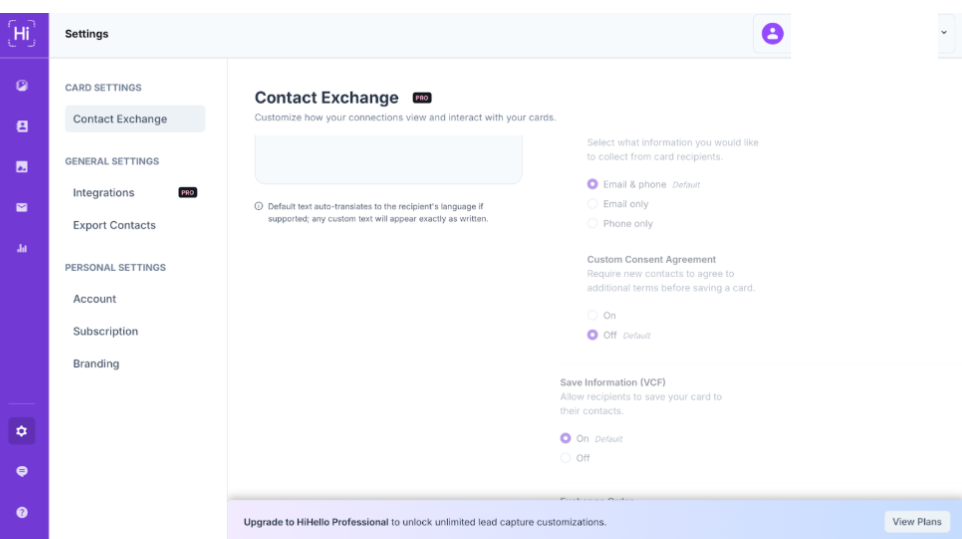Open the dashboard pie-chart sidebar icon

pyautogui.click(x=22, y=86)
